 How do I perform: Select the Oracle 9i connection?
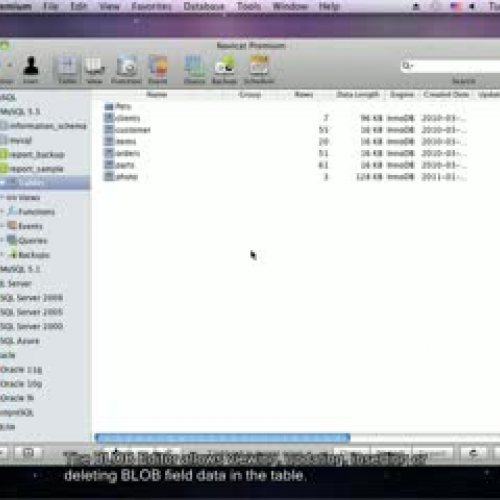point(17,398)
